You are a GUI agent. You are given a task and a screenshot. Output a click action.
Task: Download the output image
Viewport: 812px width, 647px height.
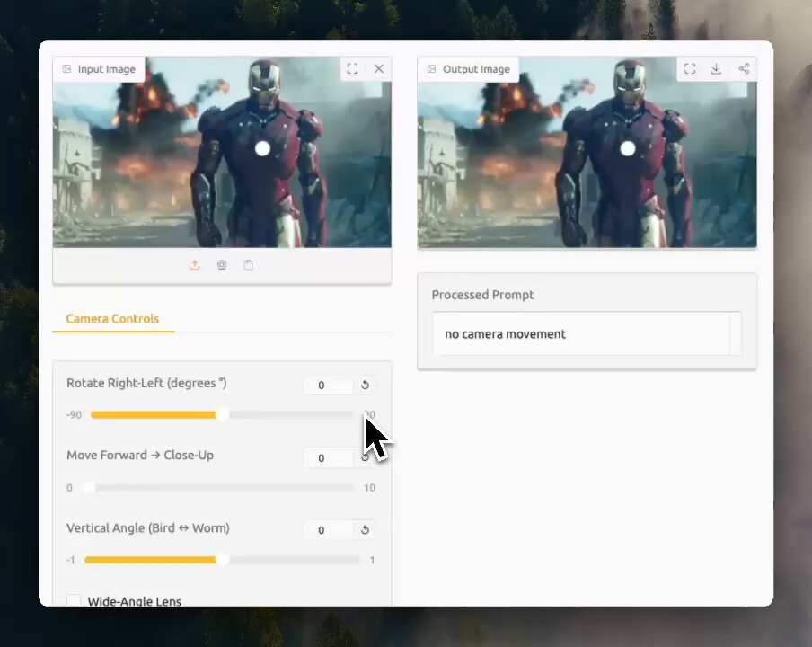coord(717,69)
